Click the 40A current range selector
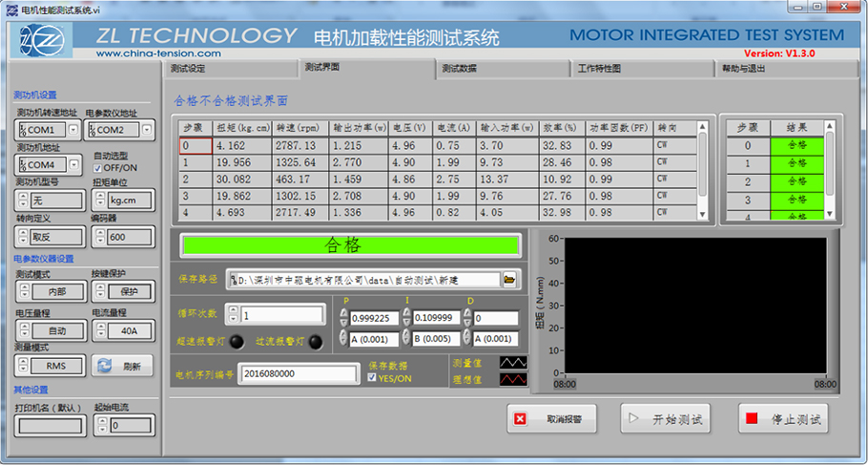868x465 pixels. pos(130,330)
